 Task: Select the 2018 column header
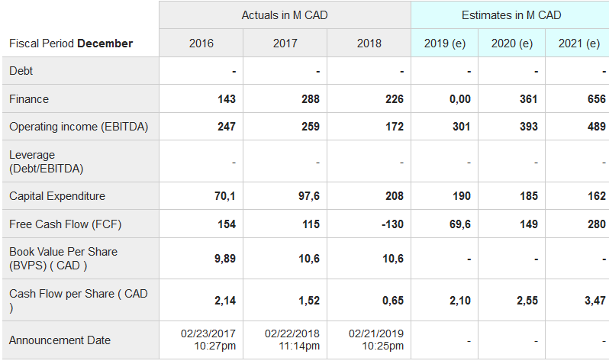pos(369,43)
